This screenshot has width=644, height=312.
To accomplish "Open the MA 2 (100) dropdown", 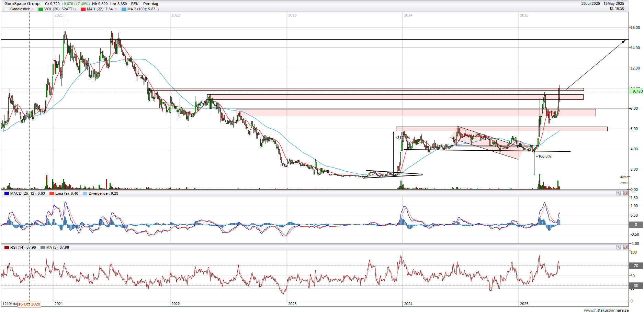I will tap(158, 9).
